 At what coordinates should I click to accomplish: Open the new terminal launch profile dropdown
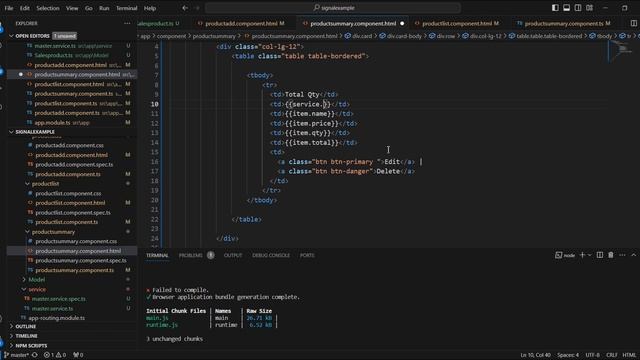[589, 255]
